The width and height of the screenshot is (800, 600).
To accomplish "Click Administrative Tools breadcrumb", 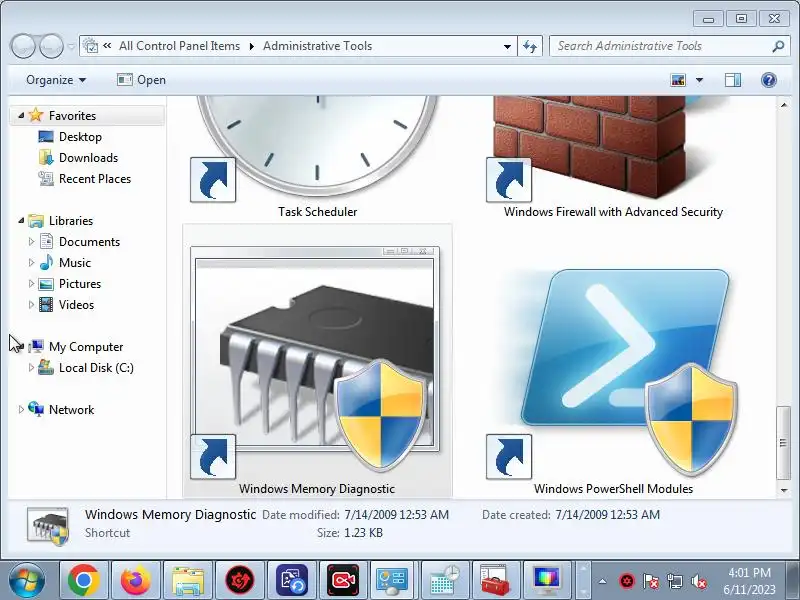I will pyautogui.click(x=317, y=46).
